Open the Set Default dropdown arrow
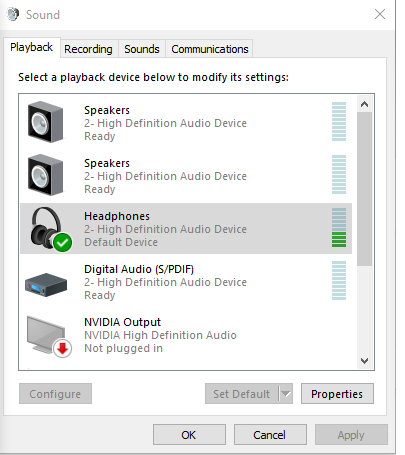Screen dimensions: 405x455 point(286,394)
